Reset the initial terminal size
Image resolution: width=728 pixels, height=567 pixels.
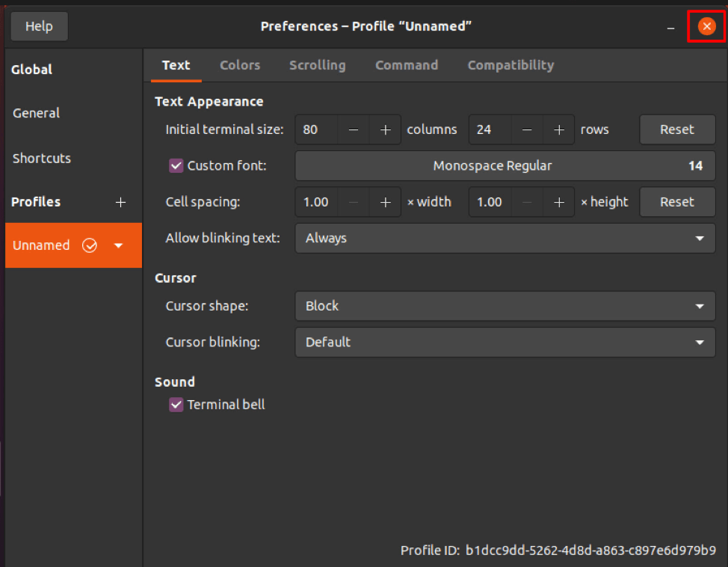(677, 129)
